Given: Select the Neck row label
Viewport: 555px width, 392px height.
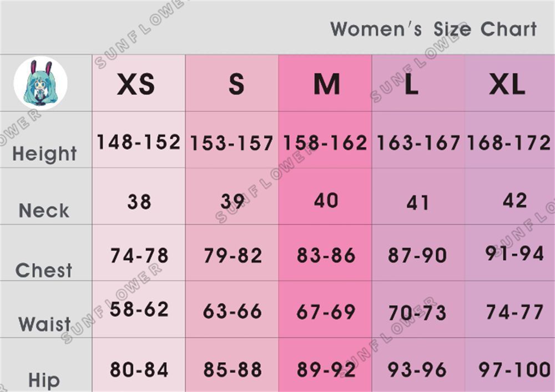Looking at the screenshot, I should (x=44, y=210).
